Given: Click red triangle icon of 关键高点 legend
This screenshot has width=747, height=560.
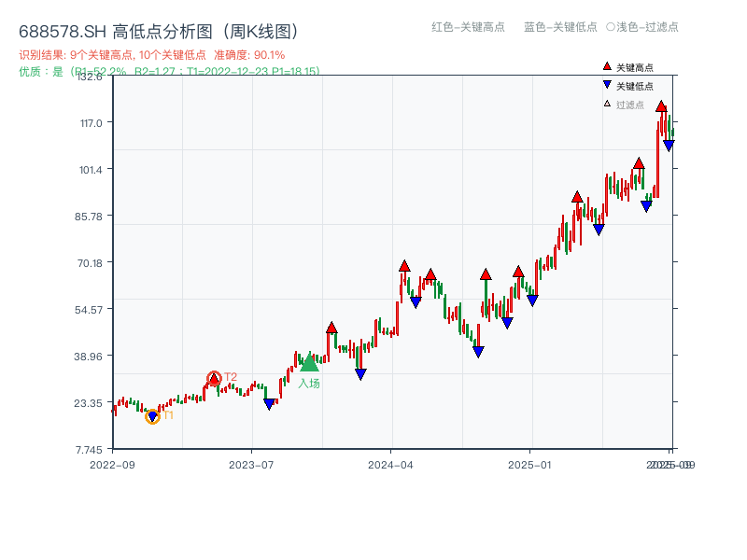Looking at the screenshot, I should coord(607,66).
